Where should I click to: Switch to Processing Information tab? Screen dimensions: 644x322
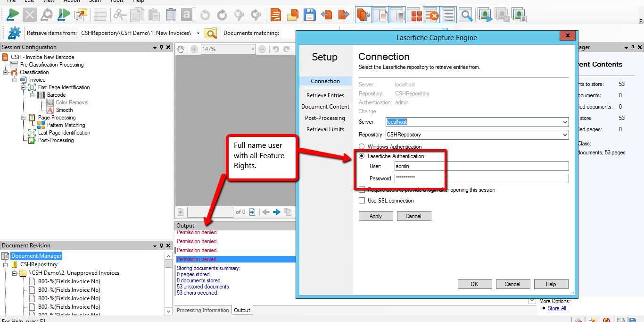[x=203, y=310]
